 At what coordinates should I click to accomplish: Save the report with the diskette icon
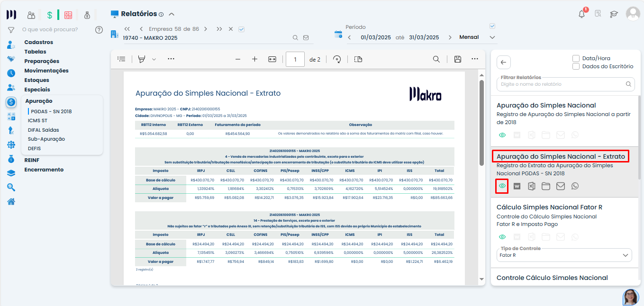pyautogui.click(x=457, y=59)
